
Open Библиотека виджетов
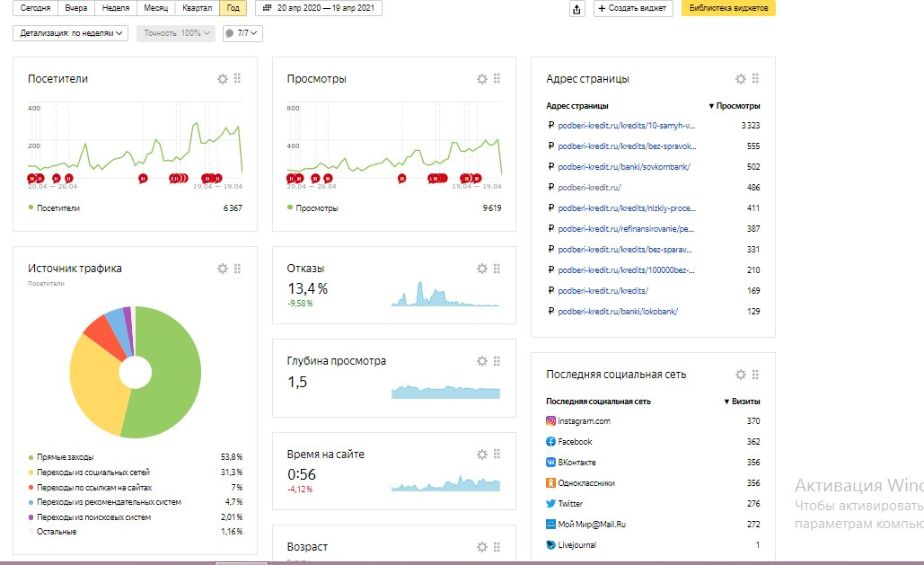point(728,8)
